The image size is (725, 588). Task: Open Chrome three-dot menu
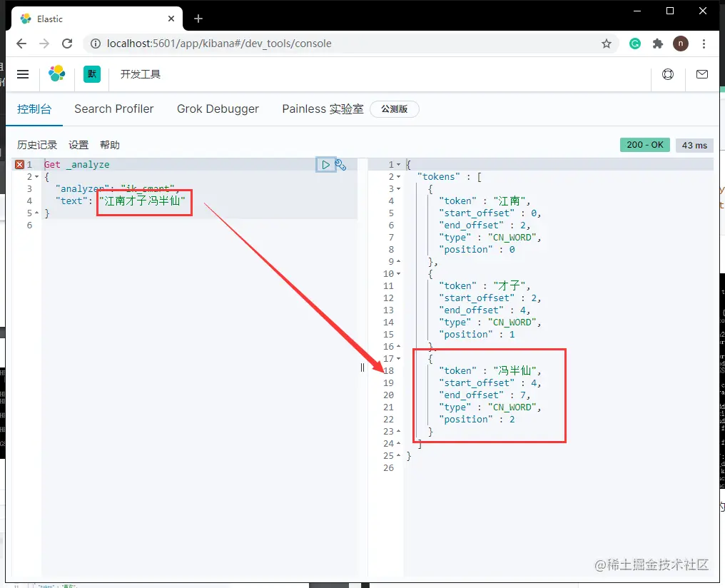point(704,44)
